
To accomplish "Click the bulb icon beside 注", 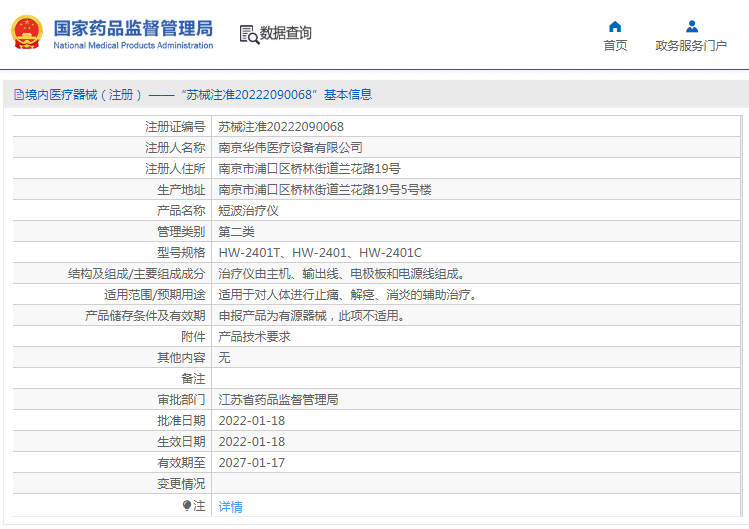I will [187, 505].
